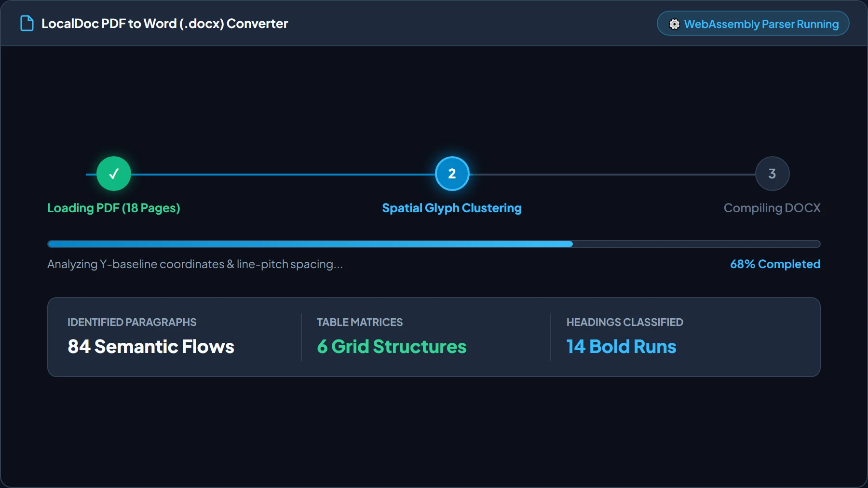Click the 14 Bold Runs value
Screen dimensions: 868x488
pos(621,347)
